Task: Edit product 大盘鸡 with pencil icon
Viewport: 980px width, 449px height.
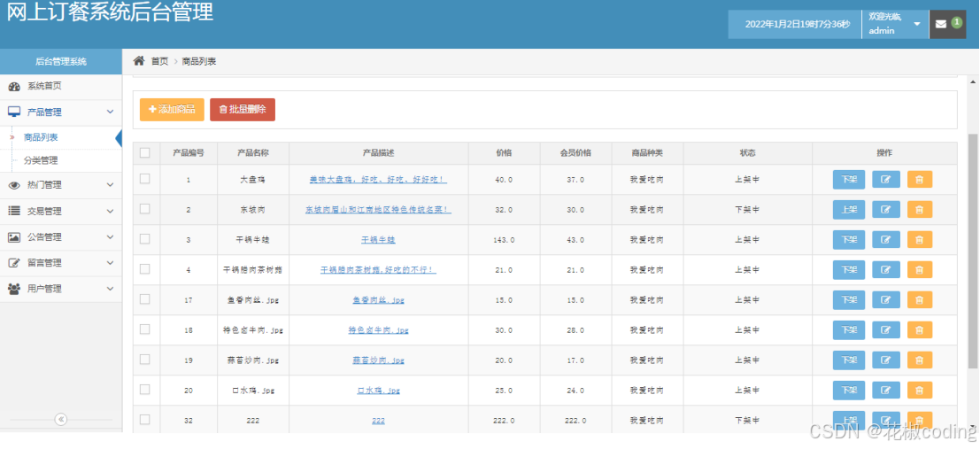Action: (x=885, y=180)
